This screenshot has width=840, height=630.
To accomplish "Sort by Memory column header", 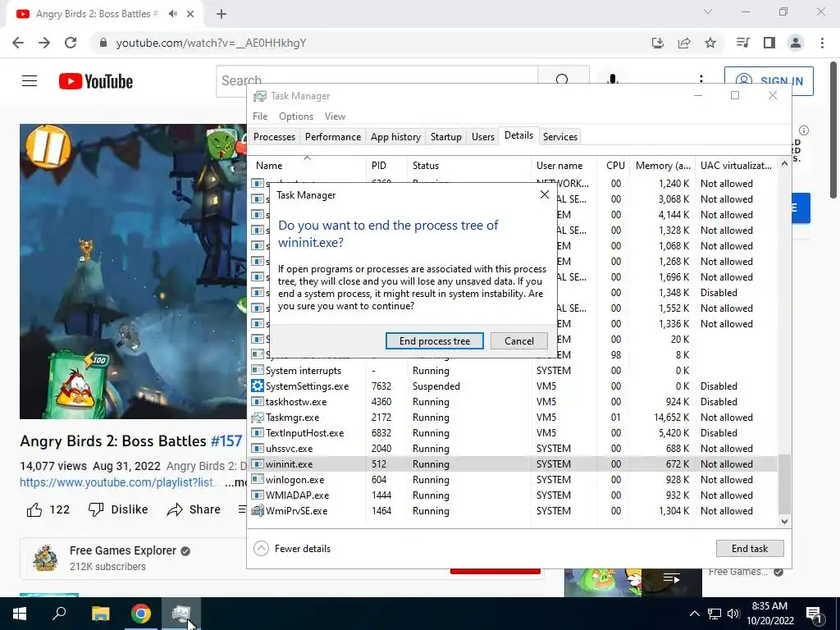I will (x=662, y=166).
